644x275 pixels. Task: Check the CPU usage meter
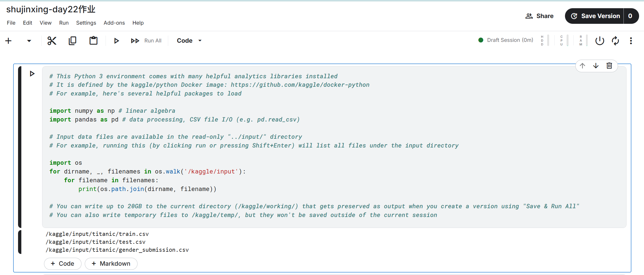click(x=564, y=40)
